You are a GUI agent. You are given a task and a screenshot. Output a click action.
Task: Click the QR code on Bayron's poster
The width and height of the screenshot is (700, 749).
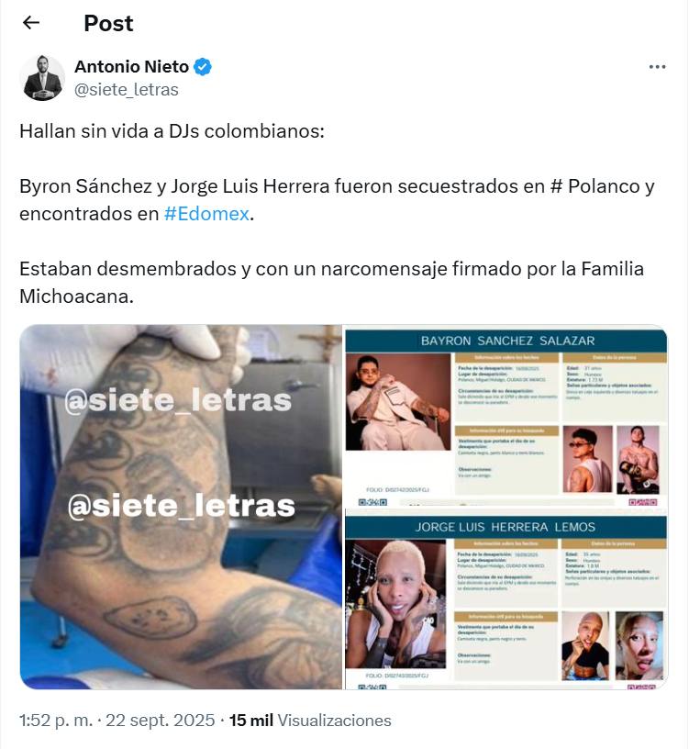tap(372, 502)
